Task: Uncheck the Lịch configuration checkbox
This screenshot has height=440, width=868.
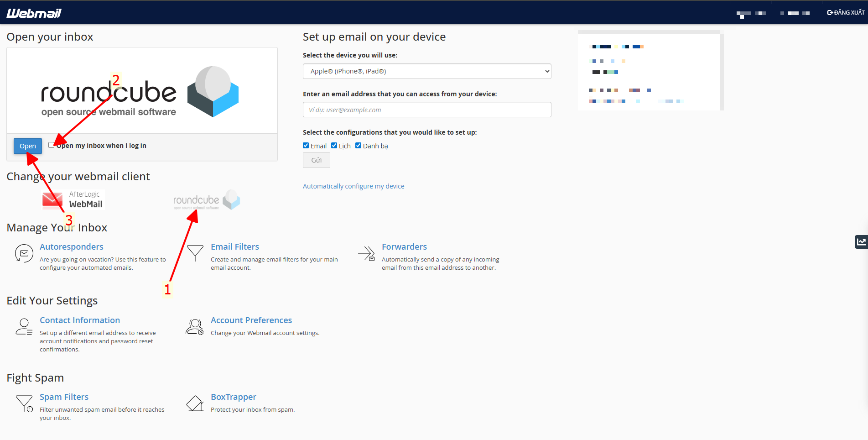Action: pos(334,146)
